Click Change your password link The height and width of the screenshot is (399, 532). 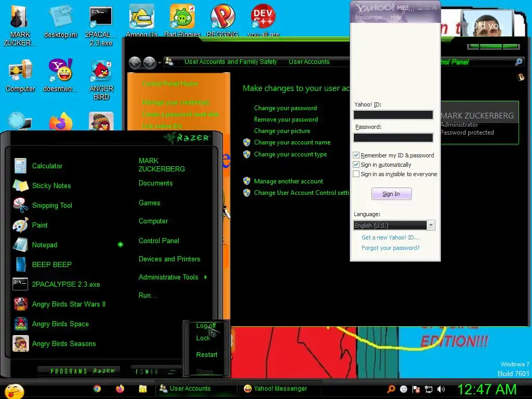click(285, 108)
